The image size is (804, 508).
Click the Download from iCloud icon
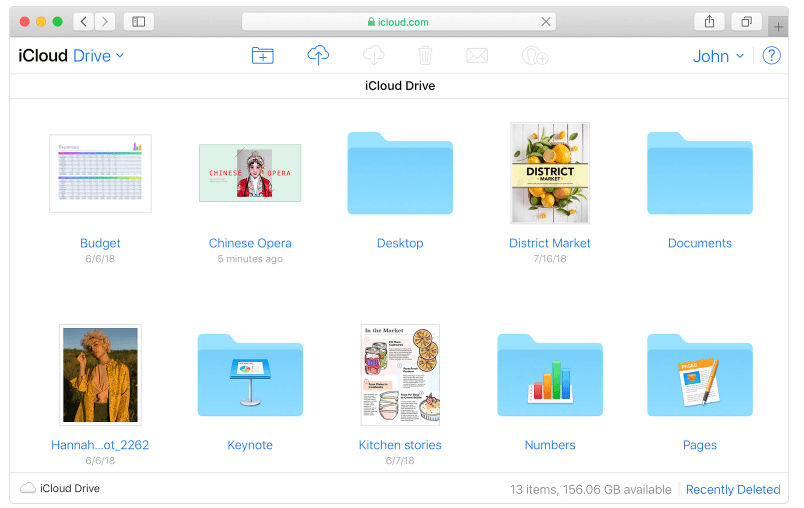(x=373, y=55)
